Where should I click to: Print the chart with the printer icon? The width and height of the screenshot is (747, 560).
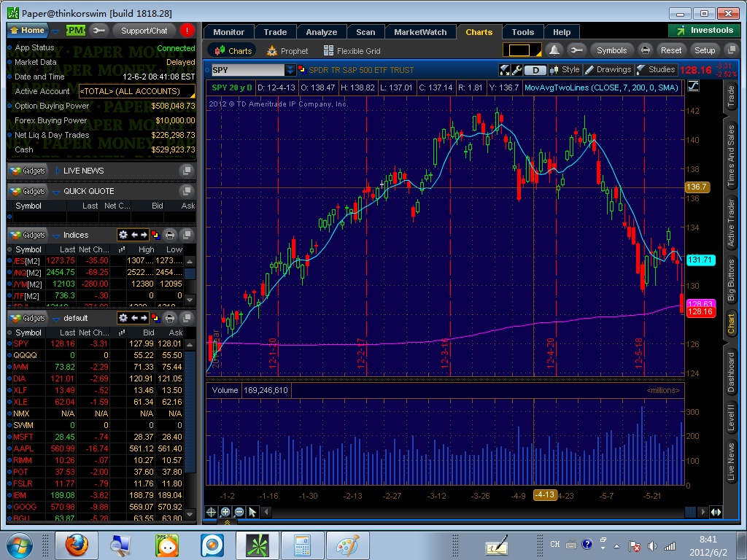[645, 50]
